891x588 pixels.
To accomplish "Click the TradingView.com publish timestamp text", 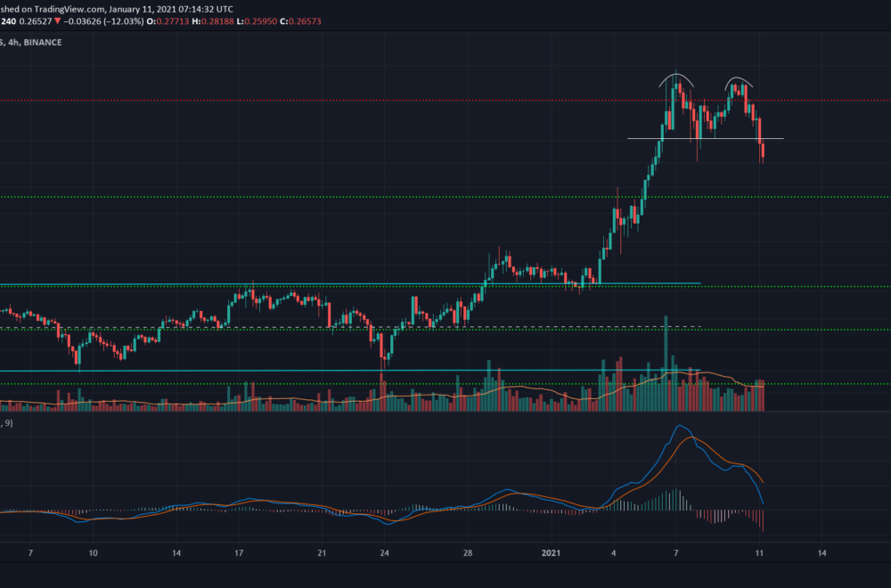I will (117, 9).
